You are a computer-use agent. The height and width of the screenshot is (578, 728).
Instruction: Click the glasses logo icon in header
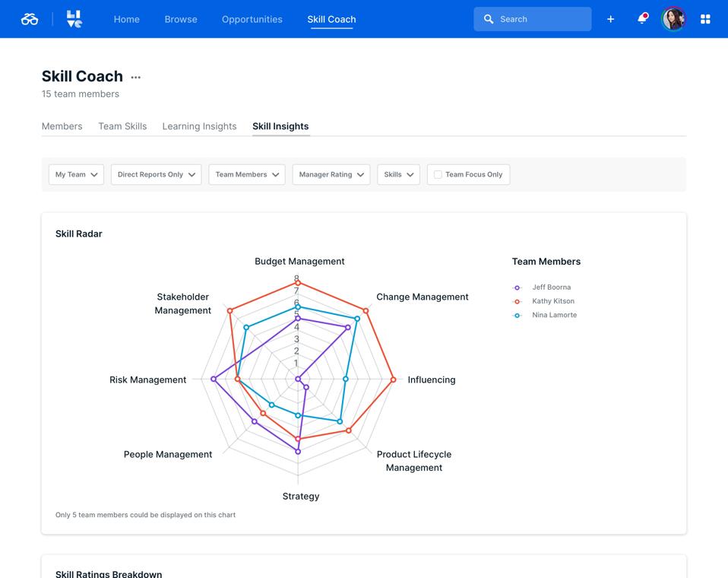30,19
